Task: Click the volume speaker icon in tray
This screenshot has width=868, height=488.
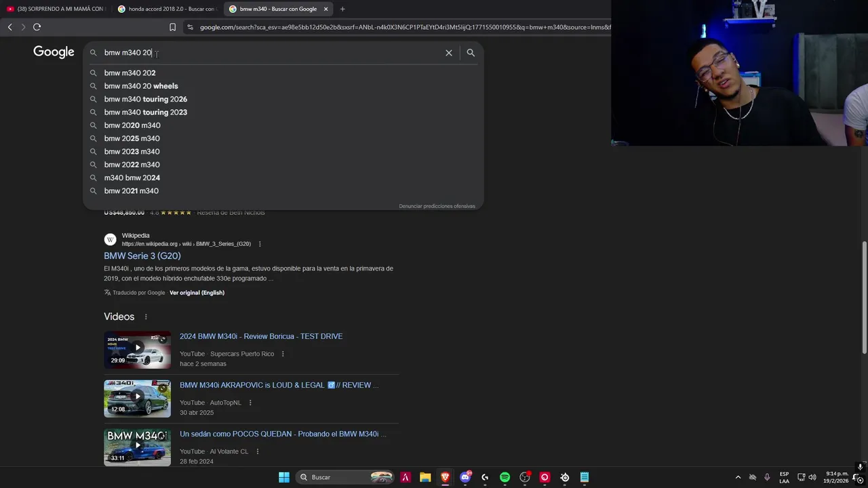Action: click(812, 477)
